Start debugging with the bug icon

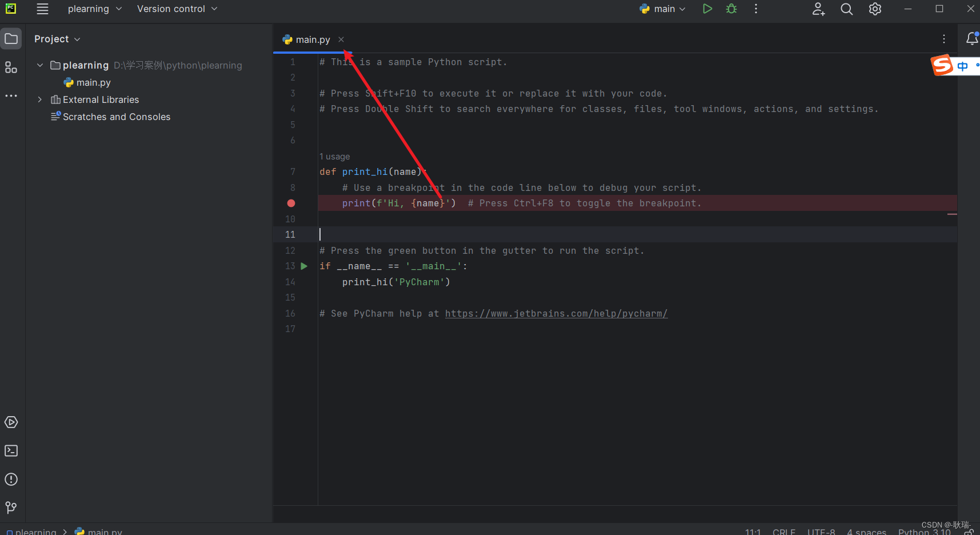tap(731, 9)
